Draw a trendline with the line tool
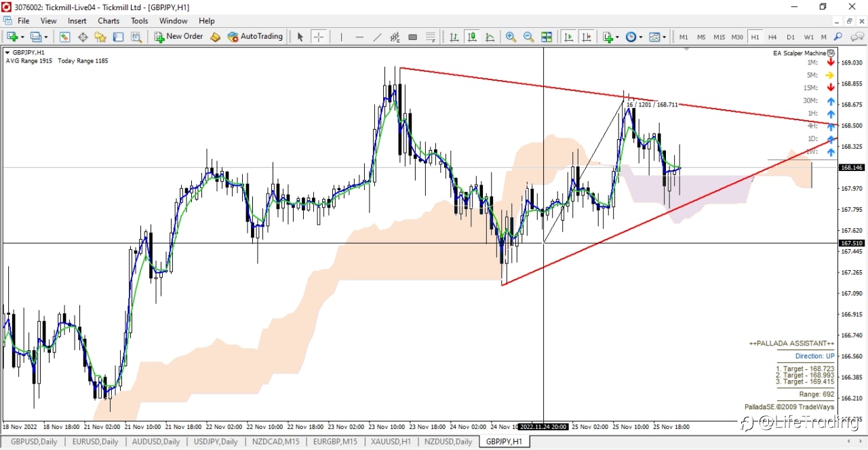The image size is (868, 450). (378, 37)
